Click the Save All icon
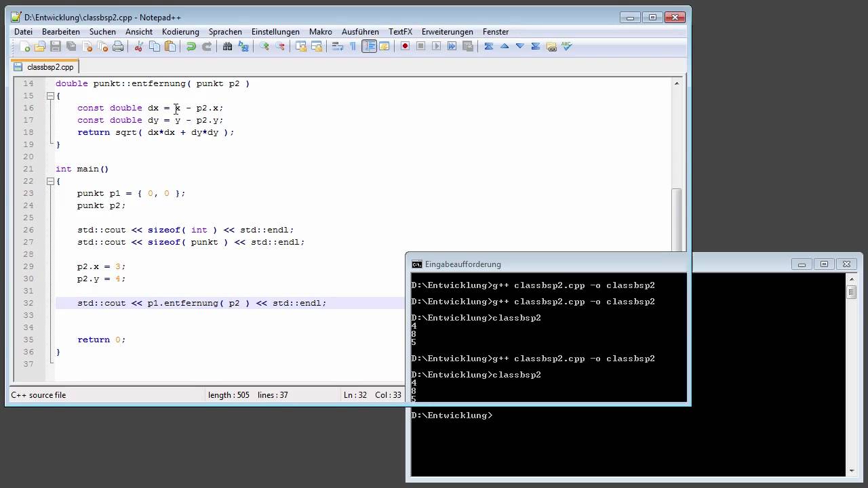This screenshot has width=868, height=488. (71, 46)
